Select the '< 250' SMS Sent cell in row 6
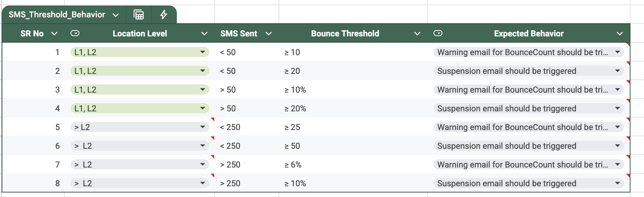The height and width of the screenshot is (197, 644). click(230, 146)
